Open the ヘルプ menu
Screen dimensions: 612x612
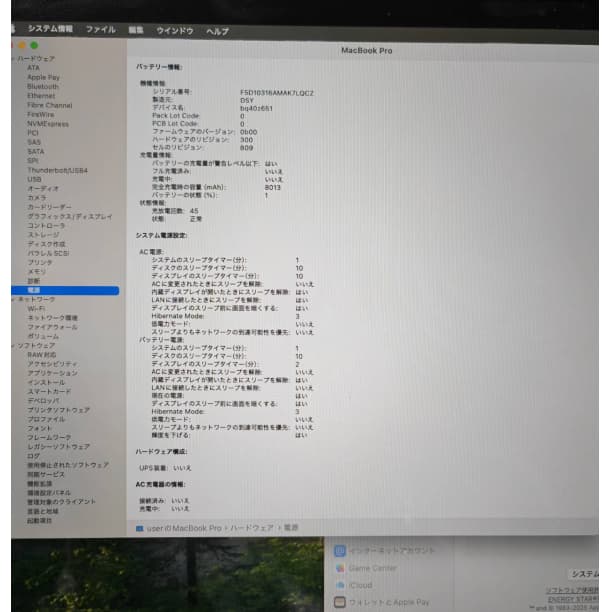[217, 31]
